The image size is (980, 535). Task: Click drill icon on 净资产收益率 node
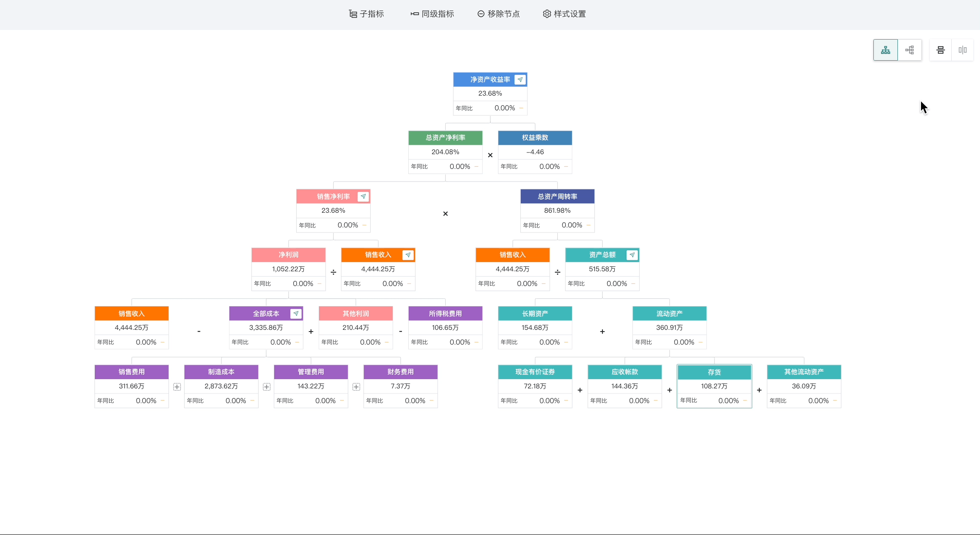pyautogui.click(x=520, y=80)
